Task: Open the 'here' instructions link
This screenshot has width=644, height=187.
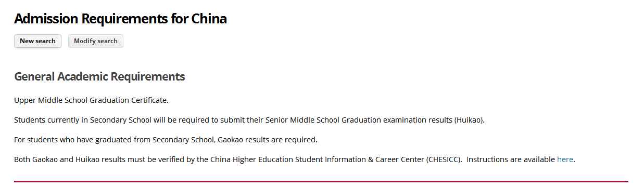Action: pos(565,159)
